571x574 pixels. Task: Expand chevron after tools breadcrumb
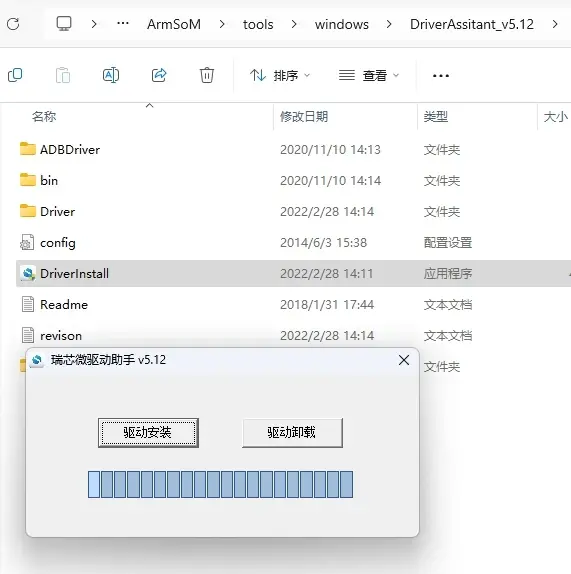pos(294,24)
